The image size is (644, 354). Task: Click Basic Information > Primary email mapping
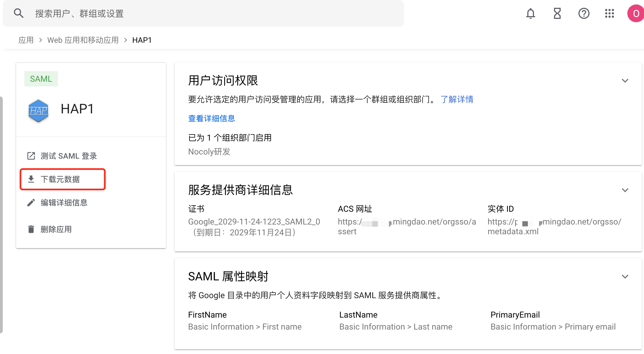pos(553,327)
